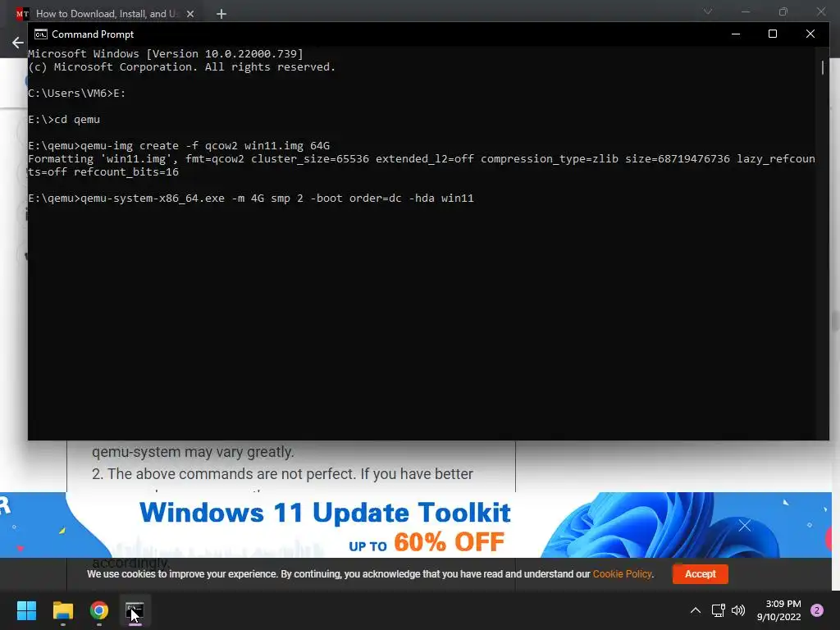The height and width of the screenshot is (630, 840).
Task: Click the qemu-system-x86_64.exe command line
Action: coord(251,199)
